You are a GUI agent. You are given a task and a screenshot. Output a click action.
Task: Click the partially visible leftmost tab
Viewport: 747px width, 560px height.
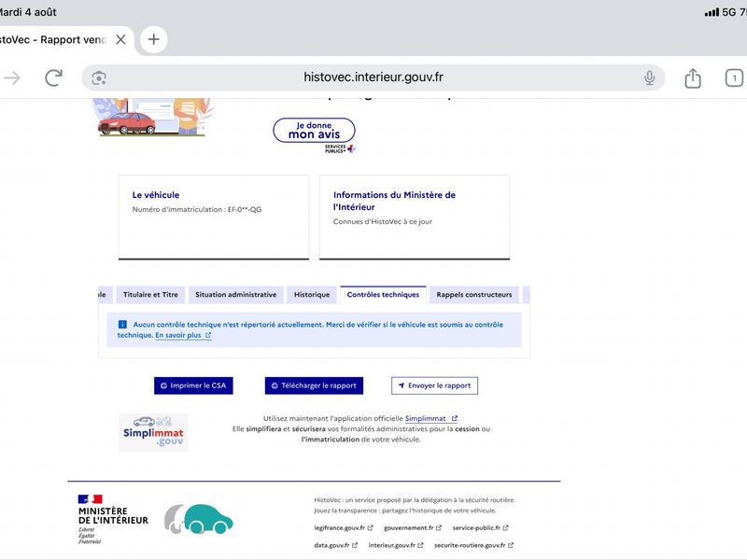pos(106,295)
